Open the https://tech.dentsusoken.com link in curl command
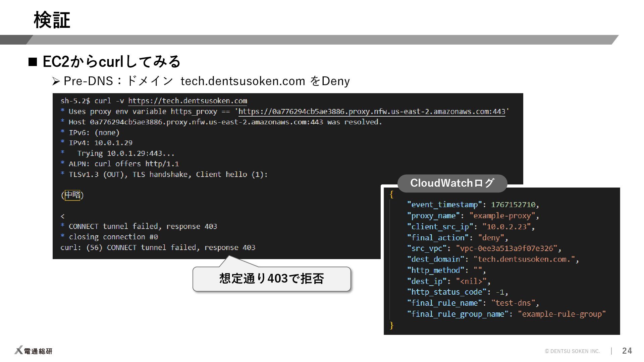This screenshot has height=362, width=644. pos(187,101)
